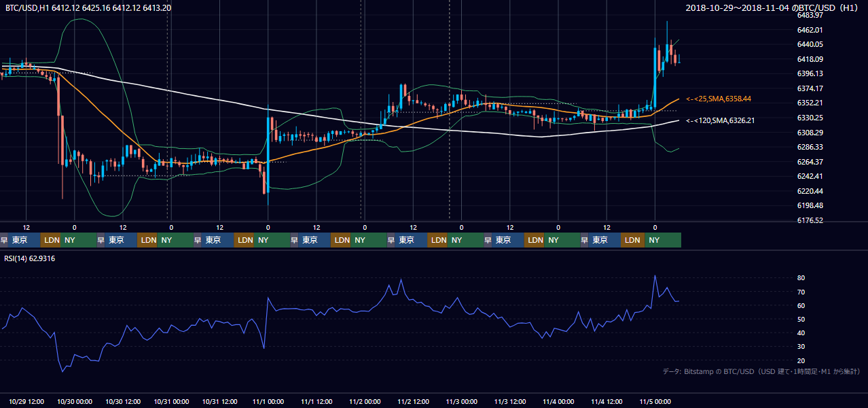868x408 pixels.
Task: Select the 6440.05 price level label
Action: coord(810,44)
